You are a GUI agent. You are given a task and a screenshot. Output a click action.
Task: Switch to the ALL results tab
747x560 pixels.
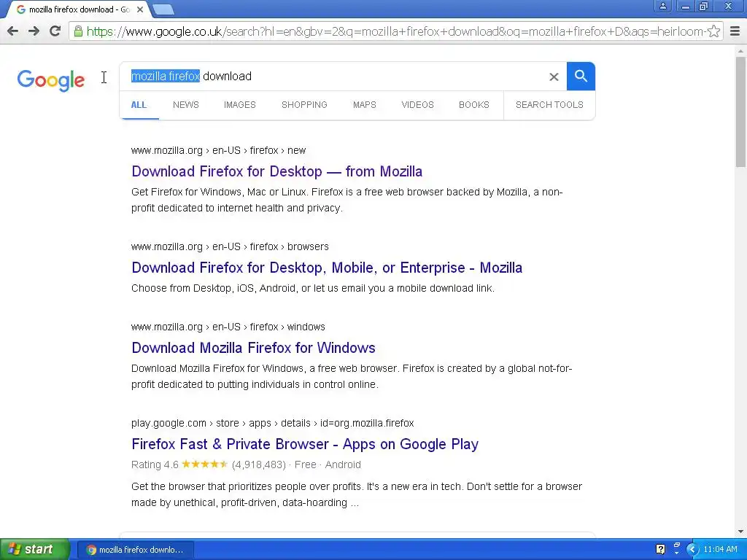tap(139, 105)
